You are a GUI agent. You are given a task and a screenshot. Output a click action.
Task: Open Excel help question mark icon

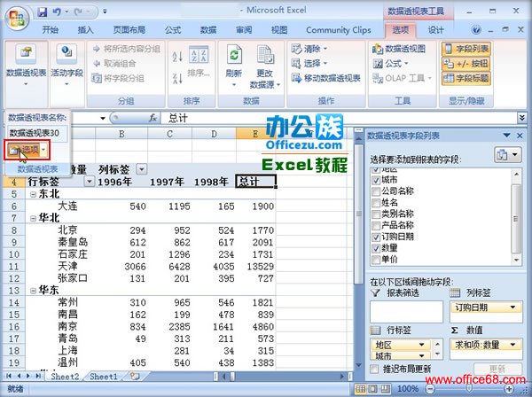point(476,30)
